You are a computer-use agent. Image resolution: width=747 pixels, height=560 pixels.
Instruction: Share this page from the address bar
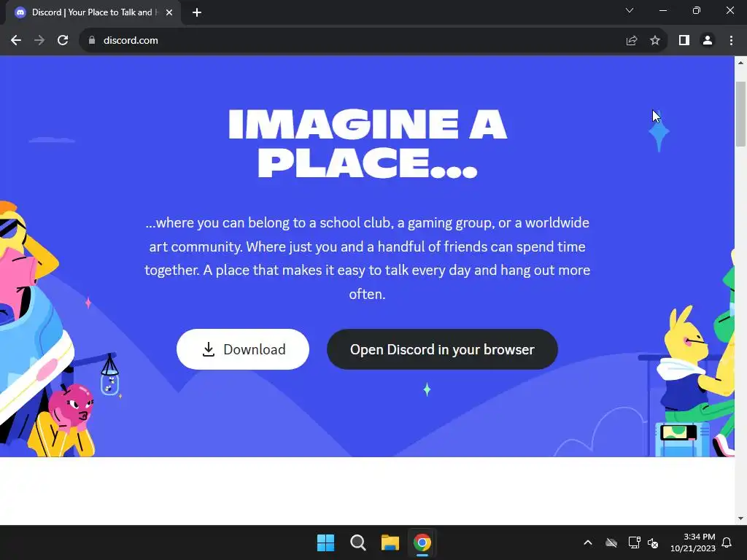click(x=632, y=41)
